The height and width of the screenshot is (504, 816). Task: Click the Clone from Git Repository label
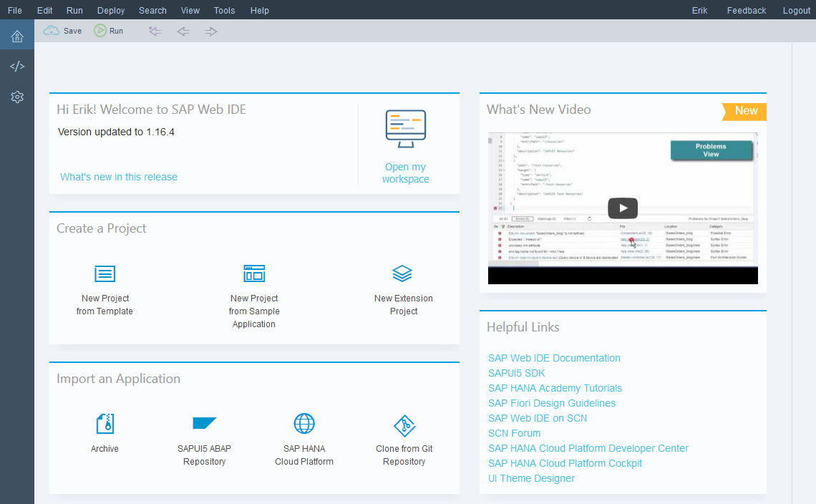404,455
